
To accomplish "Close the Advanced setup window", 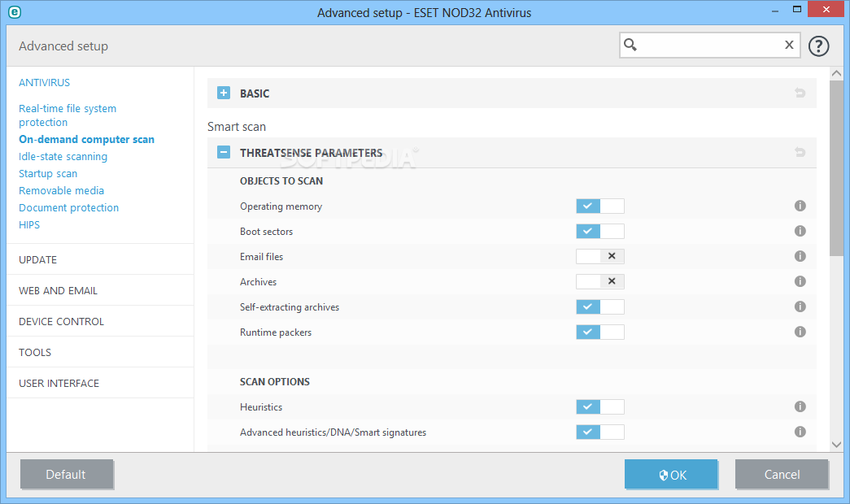I will click(826, 9).
